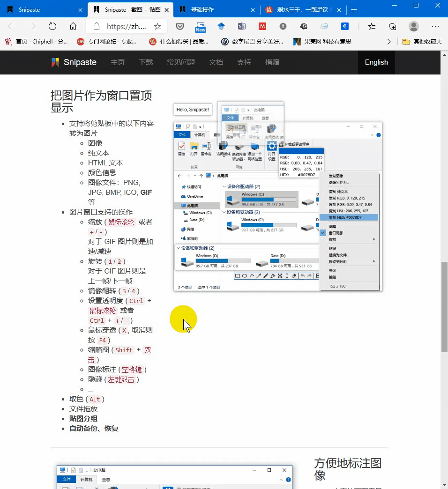The height and width of the screenshot is (489, 448).
Task: Click the extension icon labeled New
Action: click(200, 27)
